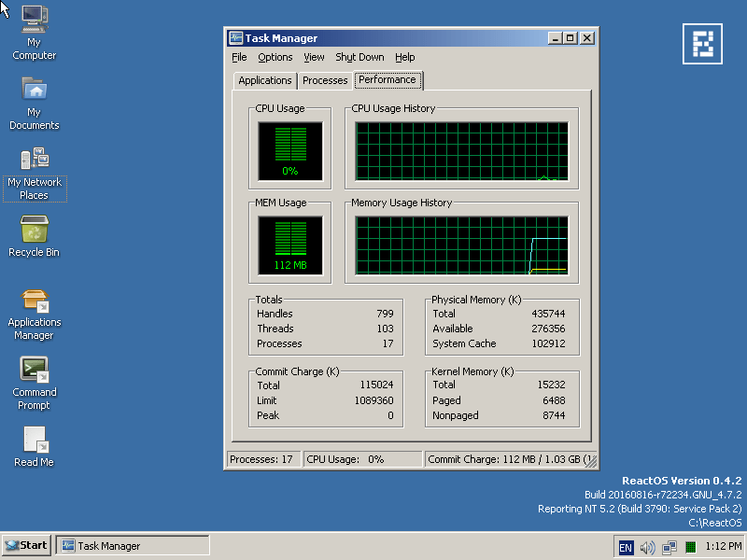
Task: Open the Options menu
Action: (275, 57)
